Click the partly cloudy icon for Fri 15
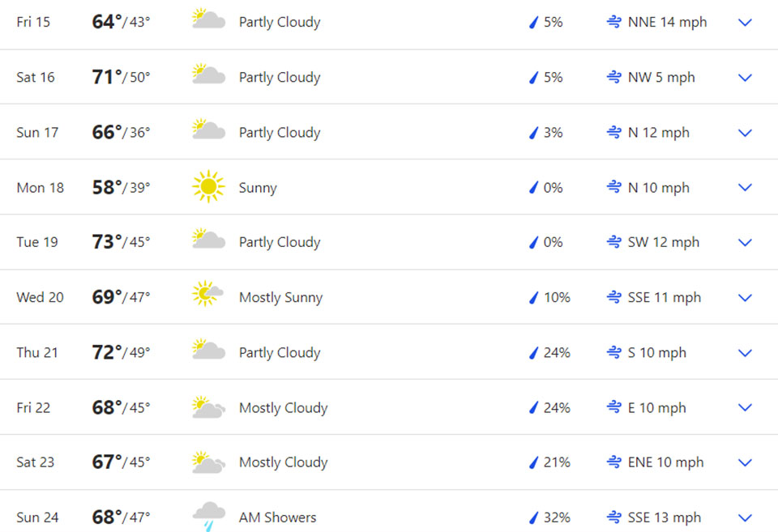 pyautogui.click(x=208, y=19)
